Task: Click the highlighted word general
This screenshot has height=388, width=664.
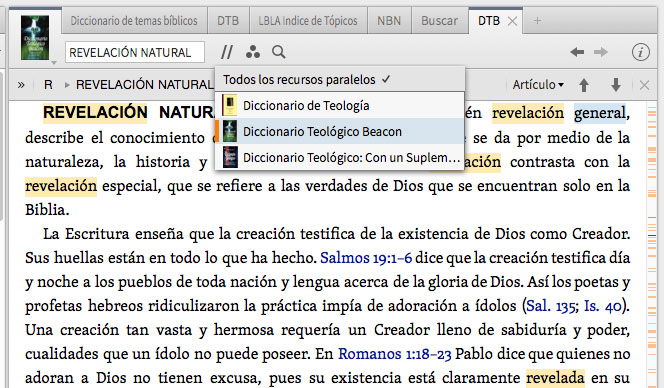Action: click(x=600, y=113)
